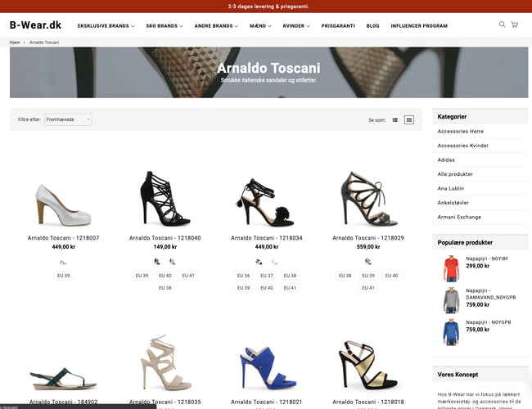
Task: Expand Eksklusive Brands menu
Action: coord(106,26)
